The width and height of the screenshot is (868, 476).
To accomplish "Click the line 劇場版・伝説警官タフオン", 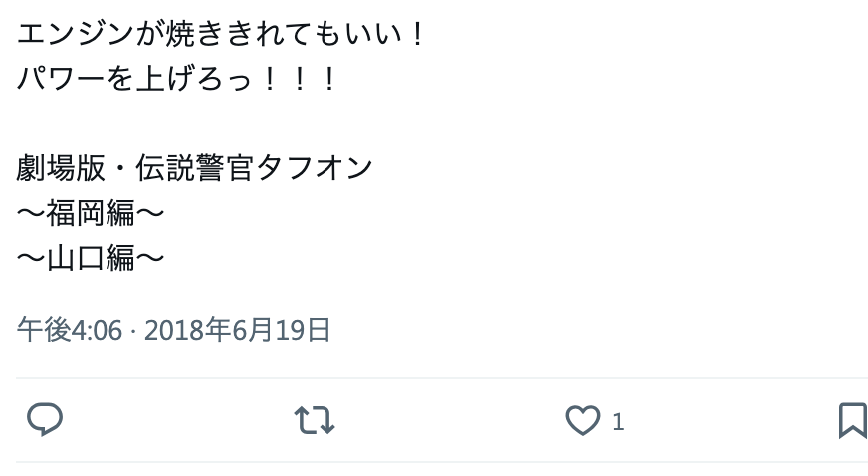I will (194, 167).
